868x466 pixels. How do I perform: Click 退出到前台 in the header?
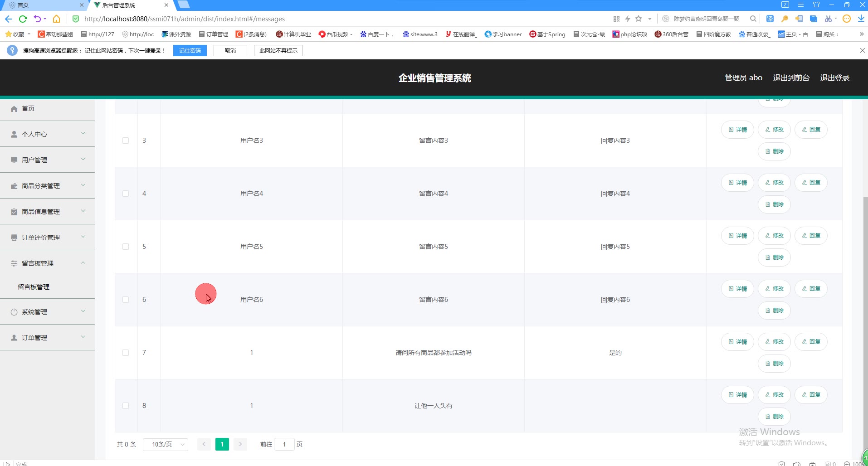(791, 78)
